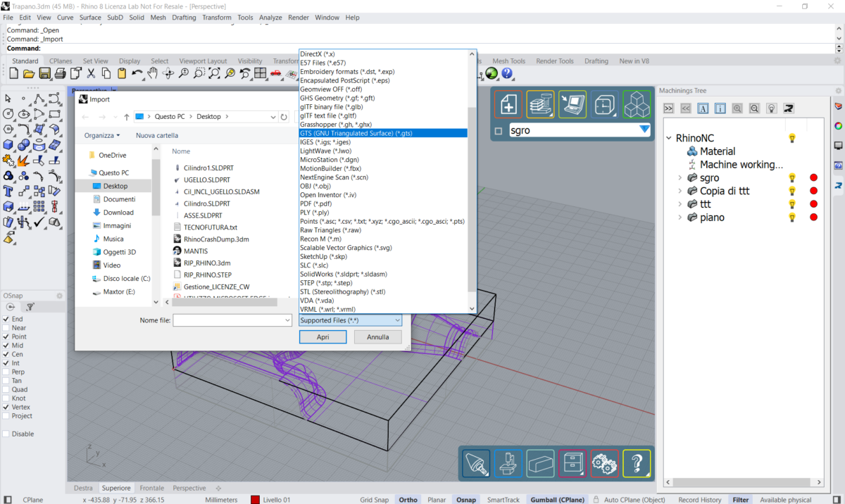Switch to the Mesh Tools toolbar tab
The image size is (845, 504).
(508, 61)
